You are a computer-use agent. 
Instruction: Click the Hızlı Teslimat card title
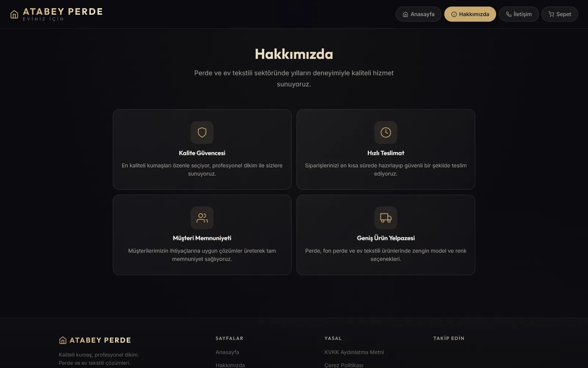[x=386, y=153]
